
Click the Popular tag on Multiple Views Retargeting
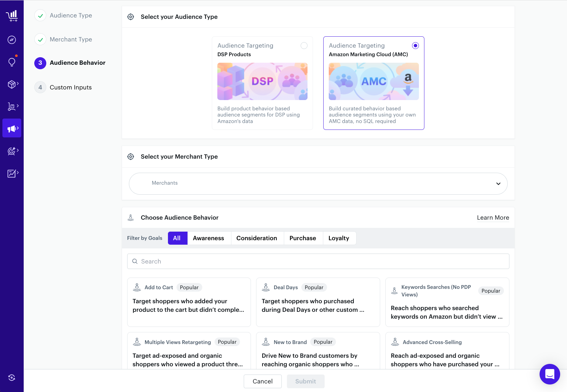coord(227,342)
